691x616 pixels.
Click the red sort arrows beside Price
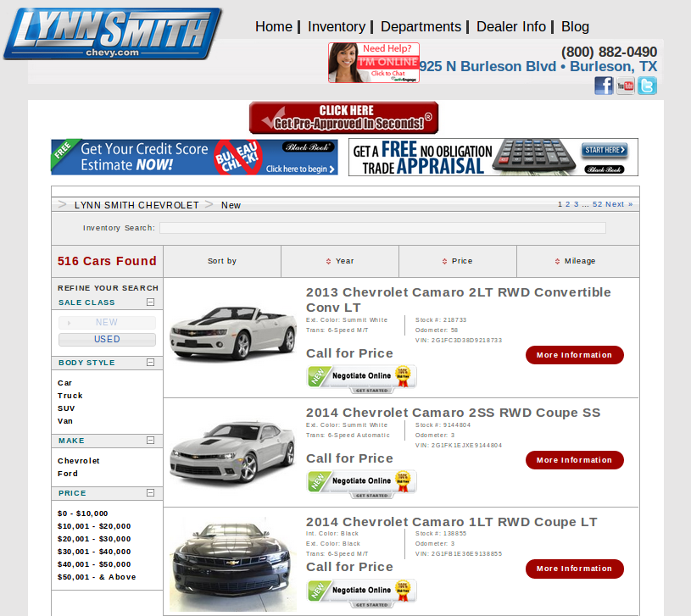[x=444, y=261]
